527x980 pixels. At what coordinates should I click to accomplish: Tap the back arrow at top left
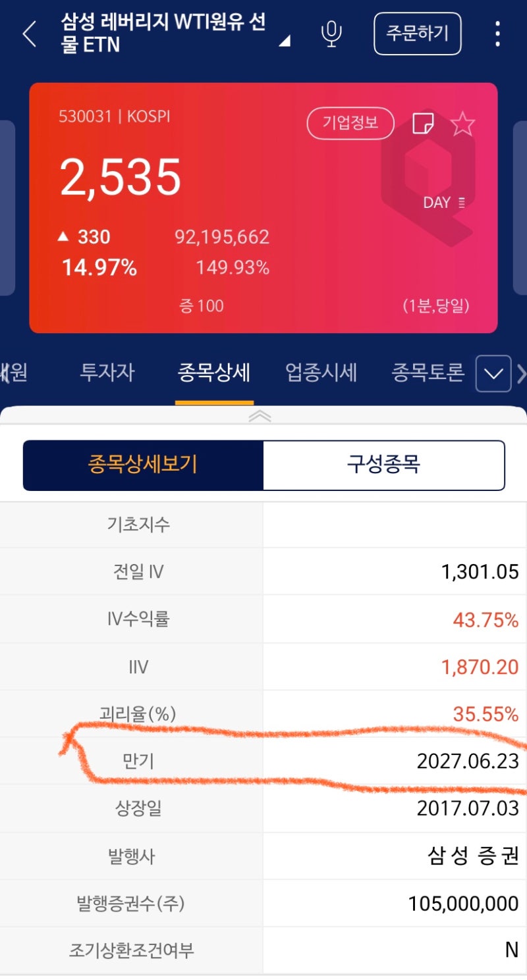pos(29,33)
